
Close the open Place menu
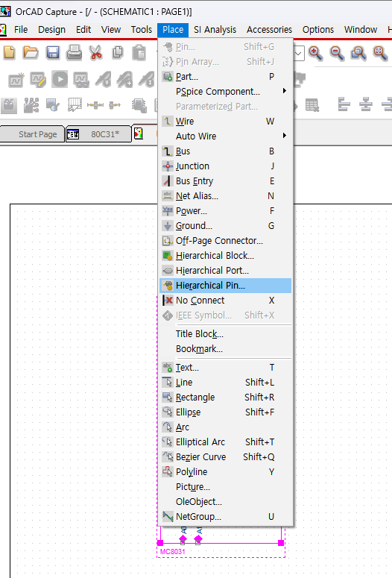pyautogui.click(x=173, y=30)
